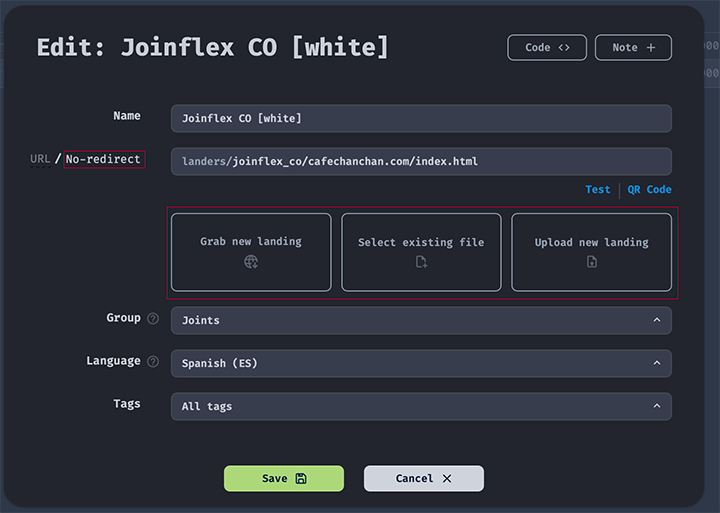Select the URL mode option
The width and height of the screenshot is (720, 513).
pos(40,159)
